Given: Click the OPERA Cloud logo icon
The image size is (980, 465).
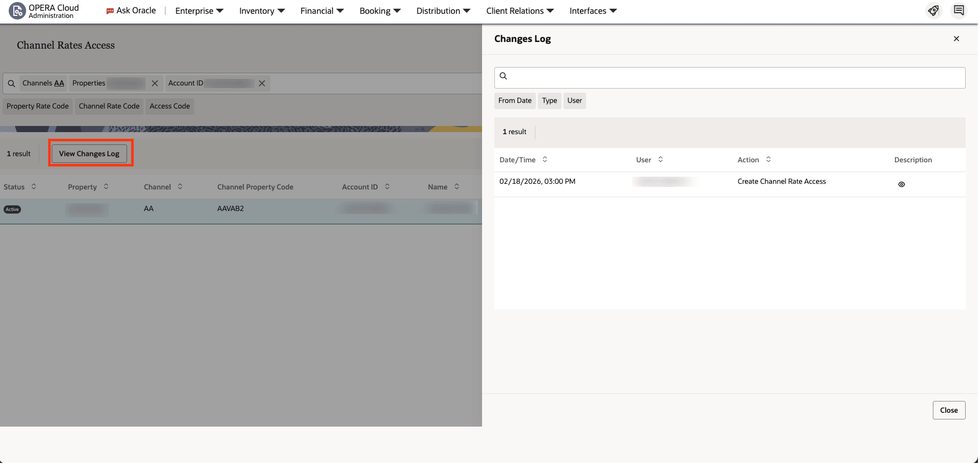Looking at the screenshot, I should pos(17,11).
